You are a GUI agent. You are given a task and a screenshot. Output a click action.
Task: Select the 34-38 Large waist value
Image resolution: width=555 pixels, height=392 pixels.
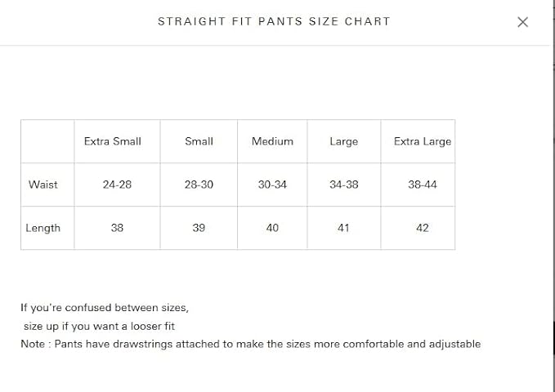[343, 185]
